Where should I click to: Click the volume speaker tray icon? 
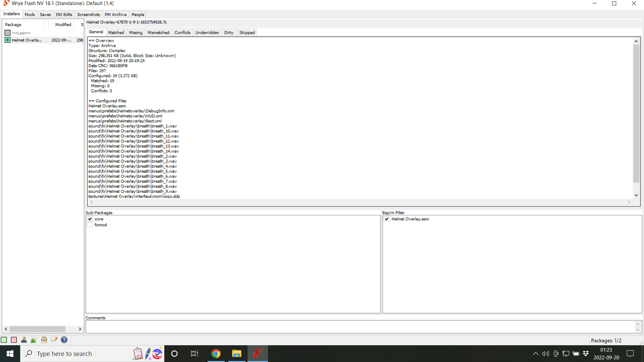tap(545, 354)
